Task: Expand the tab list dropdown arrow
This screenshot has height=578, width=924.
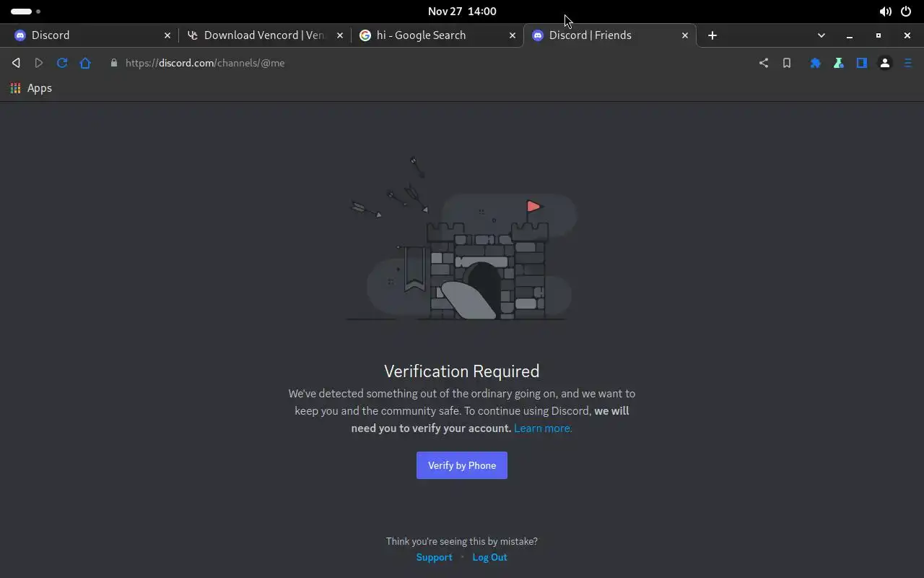Action: coord(821,35)
